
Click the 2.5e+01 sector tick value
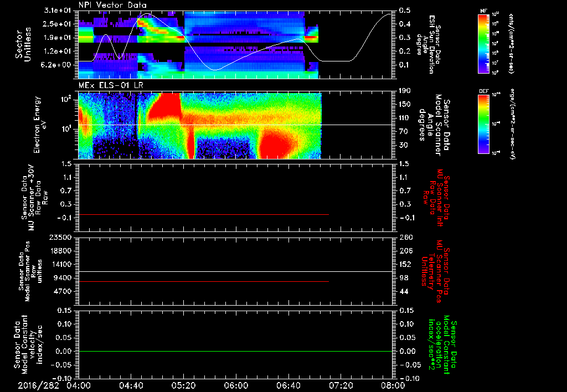pyautogui.click(x=58, y=24)
